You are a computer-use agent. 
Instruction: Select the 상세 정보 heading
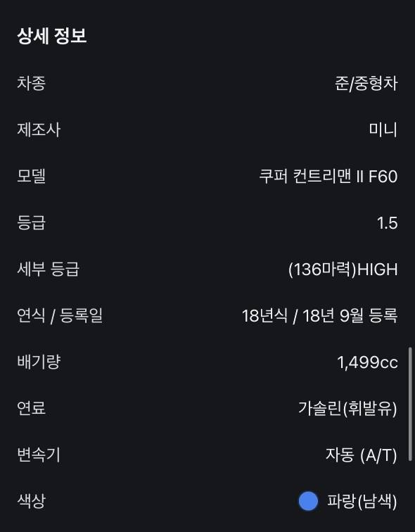52,36
